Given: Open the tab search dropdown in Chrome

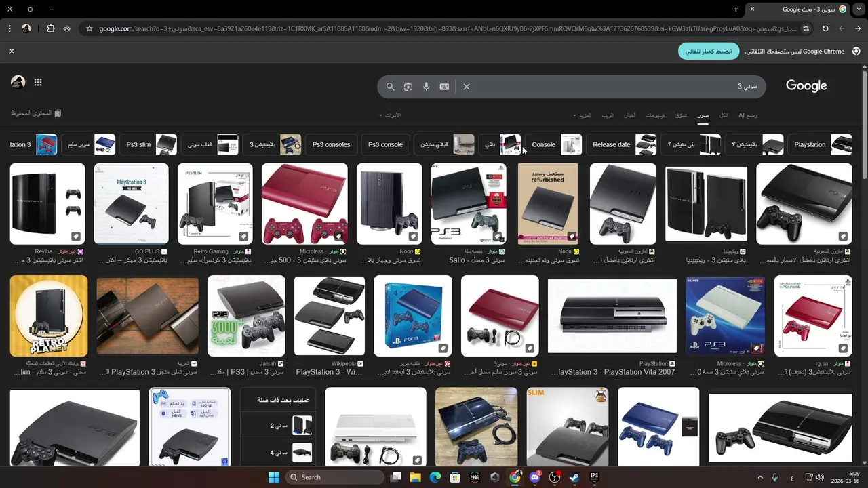Looking at the screenshot, I should (859, 9).
